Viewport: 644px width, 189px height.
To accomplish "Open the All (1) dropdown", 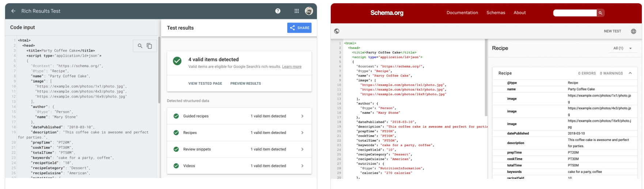I will pyautogui.click(x=623, y=48).
